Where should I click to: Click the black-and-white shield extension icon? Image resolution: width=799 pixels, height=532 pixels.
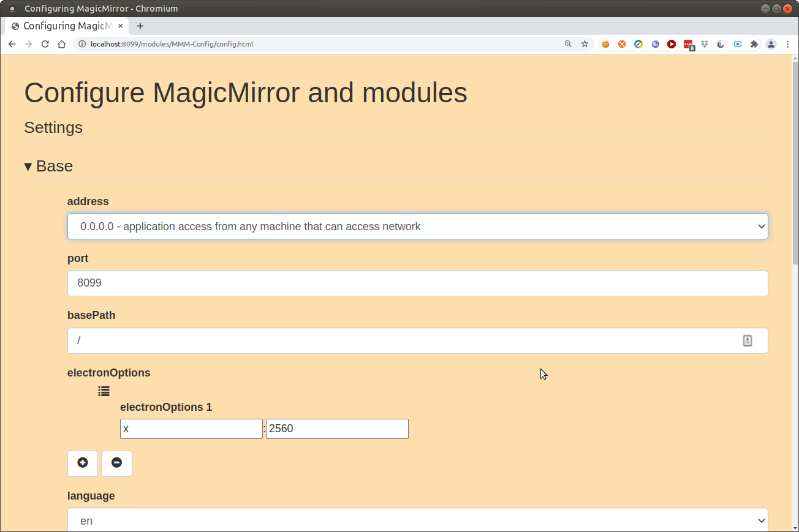click(x=721, y=44)
